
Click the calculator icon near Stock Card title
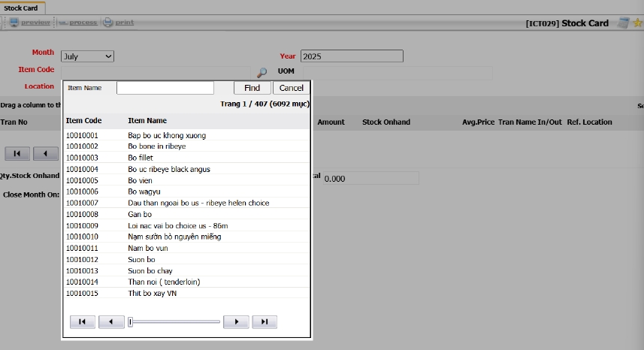point(623,23)
